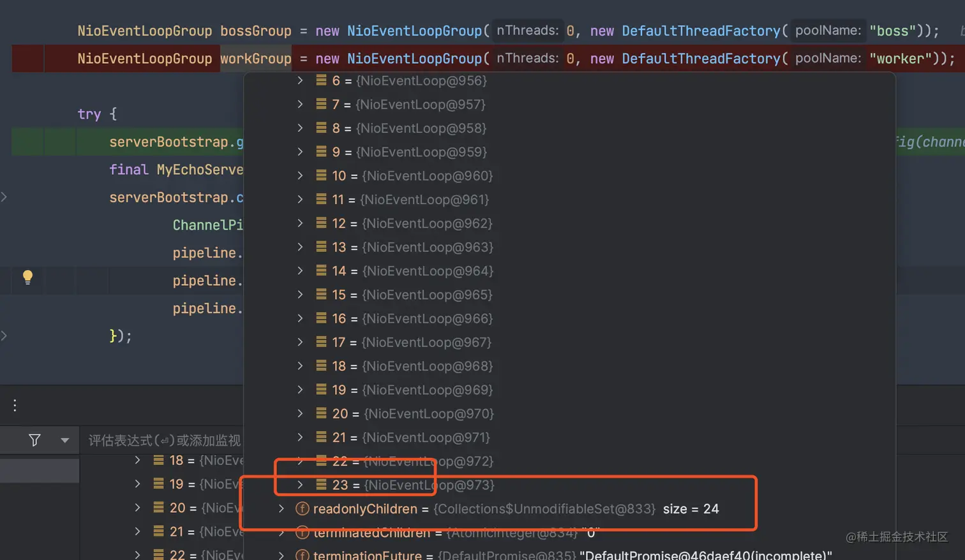Click the size = 24 value of readonlyChildren

[691, 509]
